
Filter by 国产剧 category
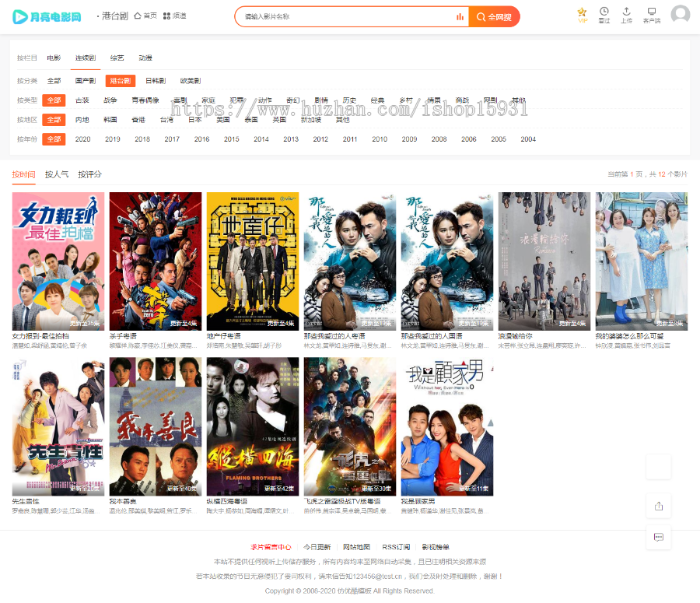point(85,81)
